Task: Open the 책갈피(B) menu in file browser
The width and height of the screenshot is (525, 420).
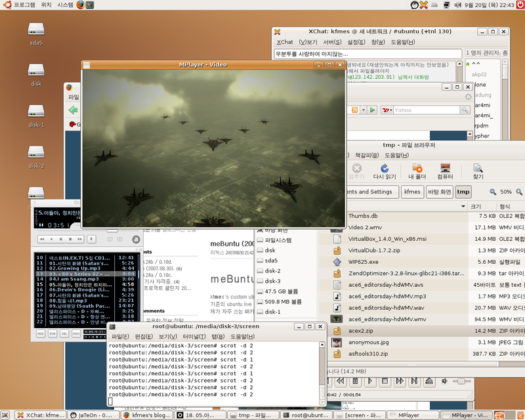Action: [367, 155]
